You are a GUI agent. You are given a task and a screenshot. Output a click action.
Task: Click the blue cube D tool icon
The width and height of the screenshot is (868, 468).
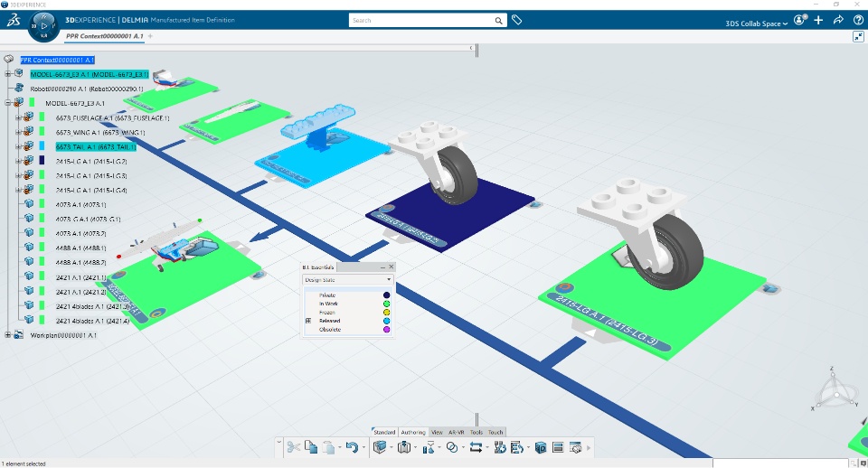pyautogui.click(x=541, y=447)
